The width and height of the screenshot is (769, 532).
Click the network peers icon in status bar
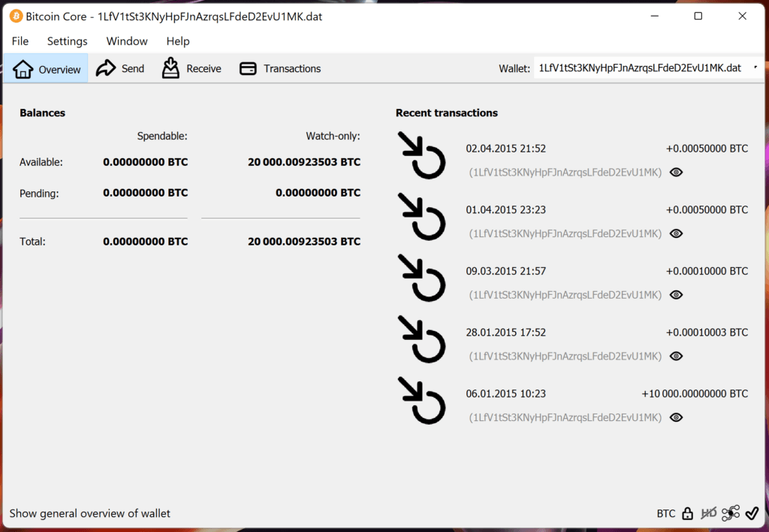pyautogui.click(x=729, y=513)
